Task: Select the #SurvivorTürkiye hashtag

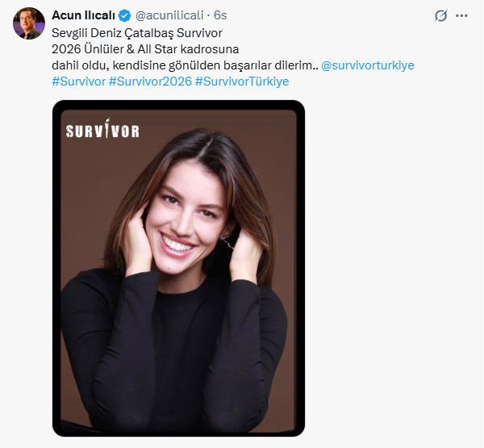Action: click(x=241, y=82)
